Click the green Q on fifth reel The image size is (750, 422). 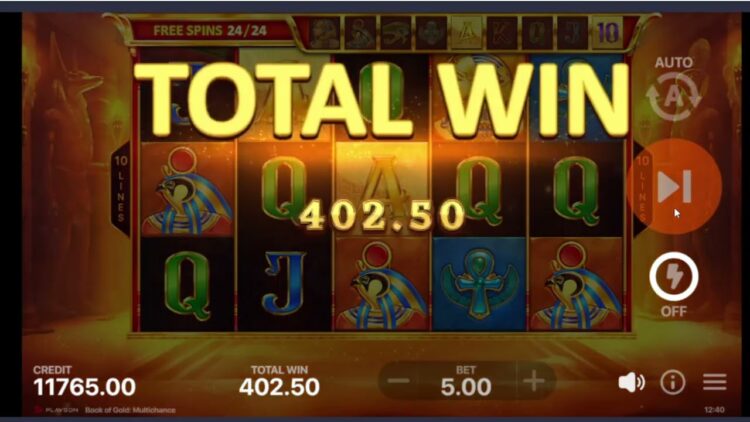point(577,189)
